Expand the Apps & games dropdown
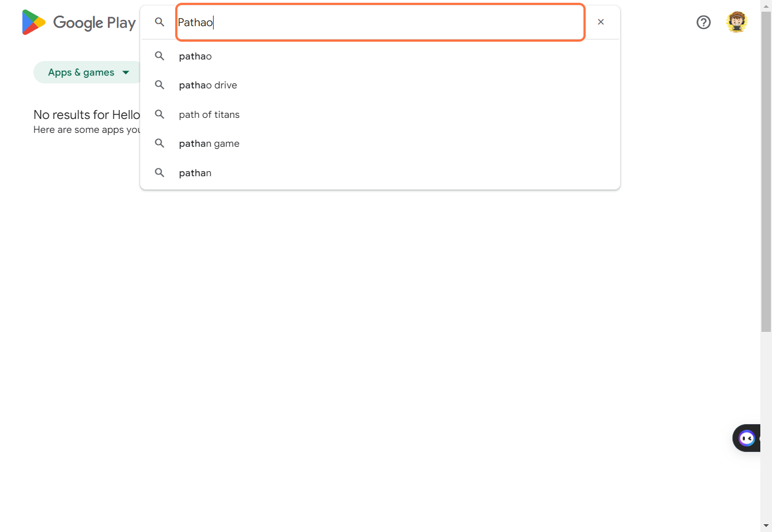This screenshot has height=532, width=772. [x=81, y=72]
